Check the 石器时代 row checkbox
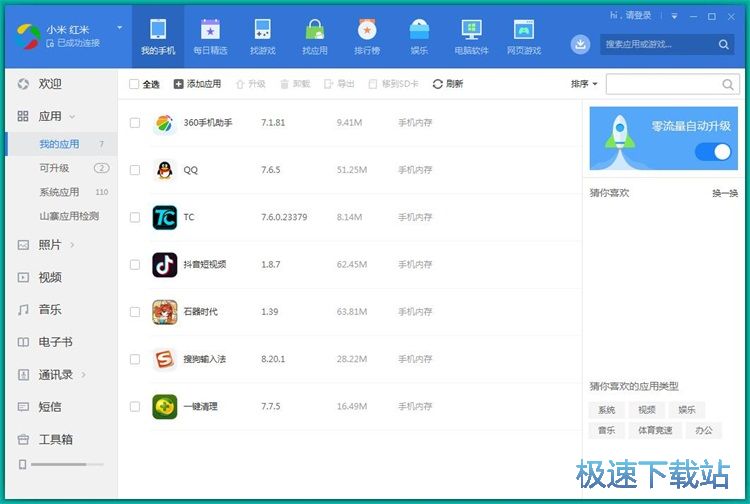Viewport: 750px width, 504px height. tap(135, 312)
